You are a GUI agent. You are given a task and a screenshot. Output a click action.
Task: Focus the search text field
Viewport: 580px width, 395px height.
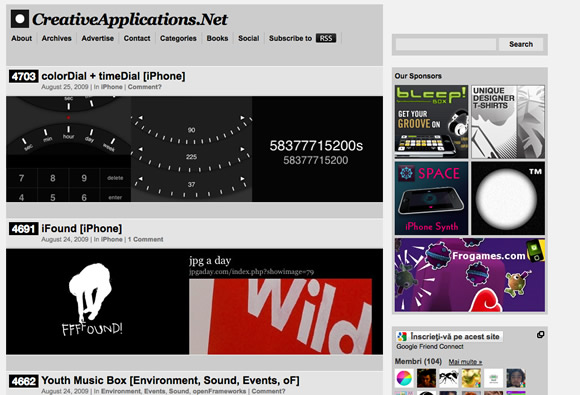(446, 44)
